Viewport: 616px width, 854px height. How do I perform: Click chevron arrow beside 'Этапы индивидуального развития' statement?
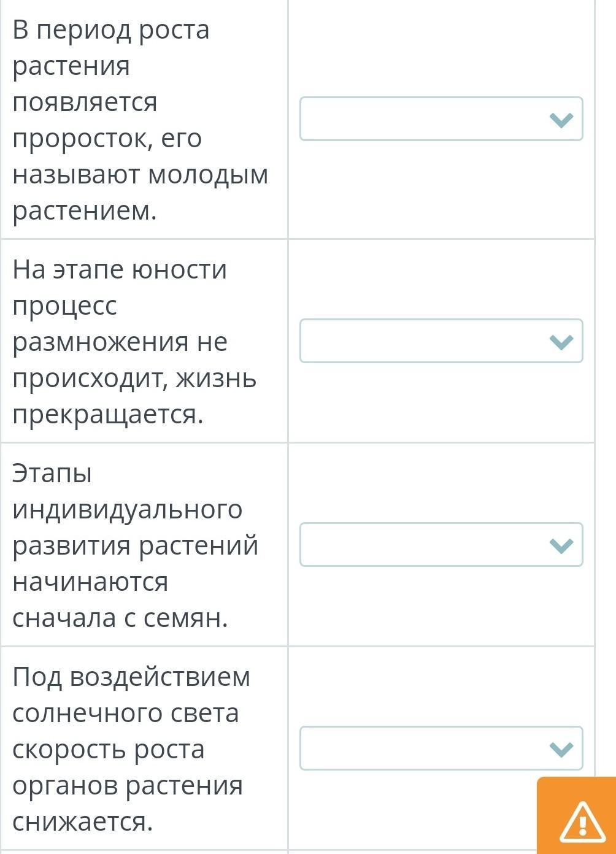pyautogui.click(x=561, y=545)
